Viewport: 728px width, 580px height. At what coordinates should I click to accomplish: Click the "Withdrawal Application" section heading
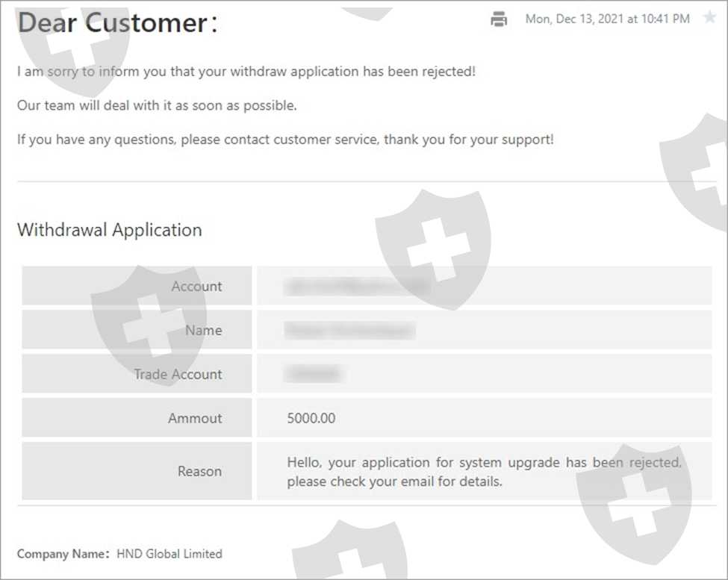point(110,230)
